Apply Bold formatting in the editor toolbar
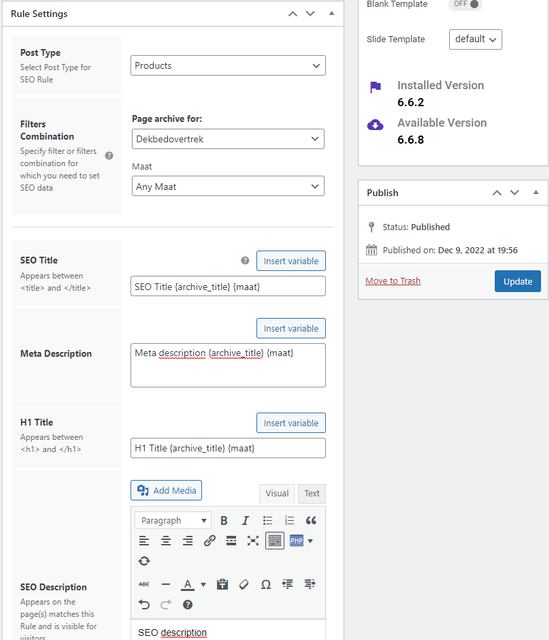The height and width of the screenshot is (640, 549). (x=224, y=520)
